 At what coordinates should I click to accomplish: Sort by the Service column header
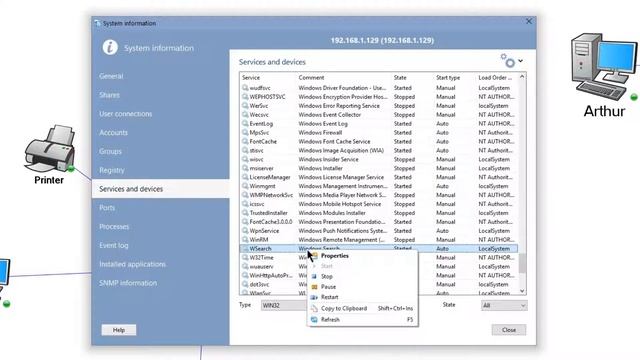268,78
